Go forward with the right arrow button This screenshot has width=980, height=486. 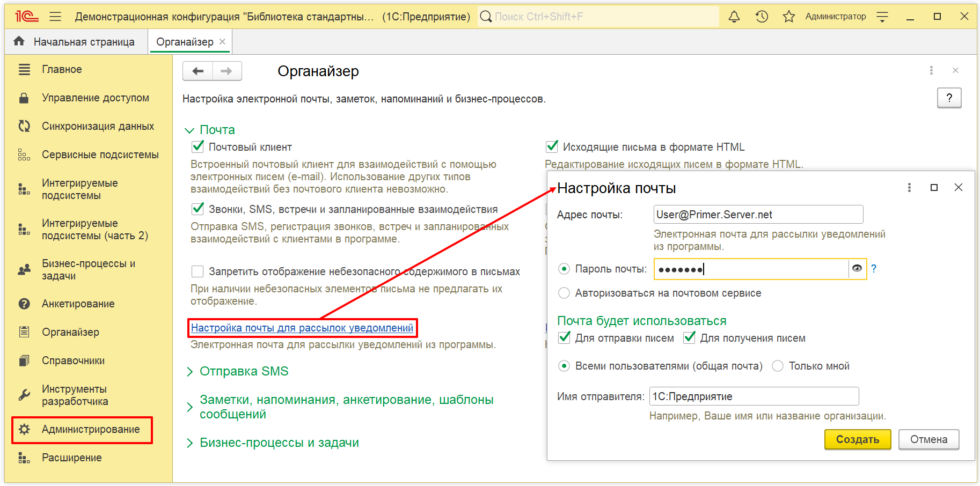227,71
